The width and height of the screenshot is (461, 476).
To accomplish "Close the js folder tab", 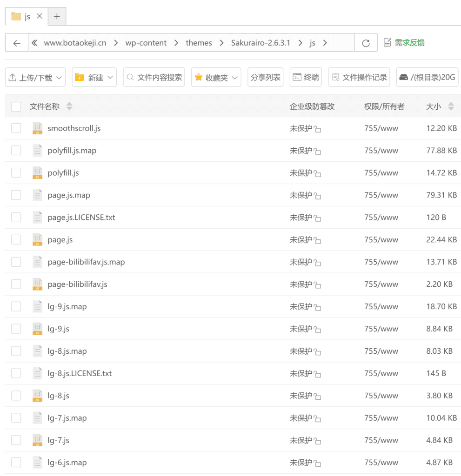I will tap(40, 16).
